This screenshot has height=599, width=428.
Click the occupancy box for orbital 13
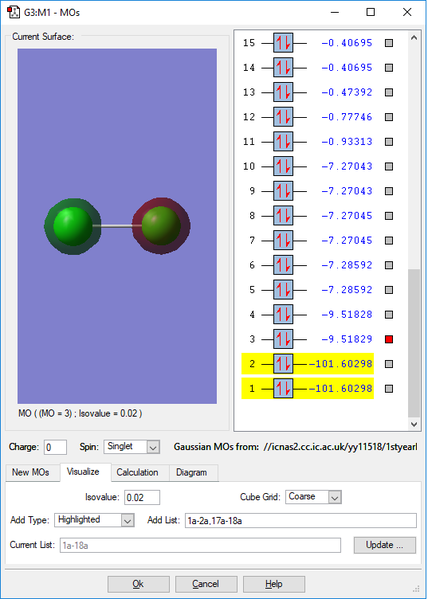pos(283,92)
